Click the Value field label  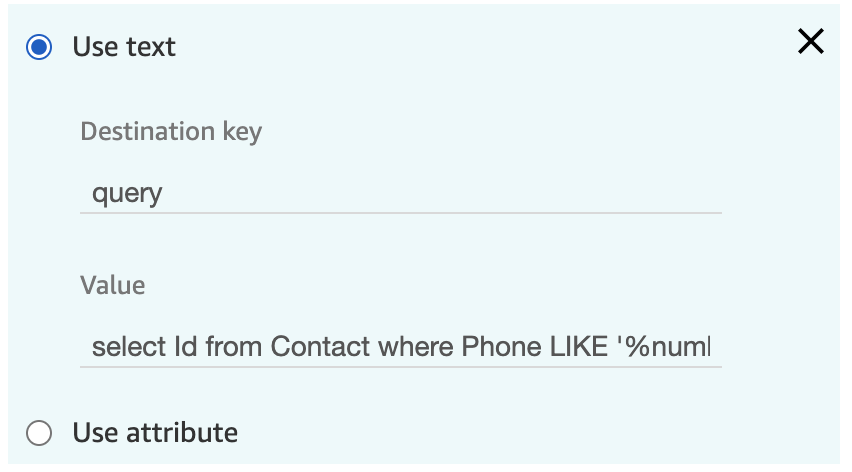click(112, 285)
